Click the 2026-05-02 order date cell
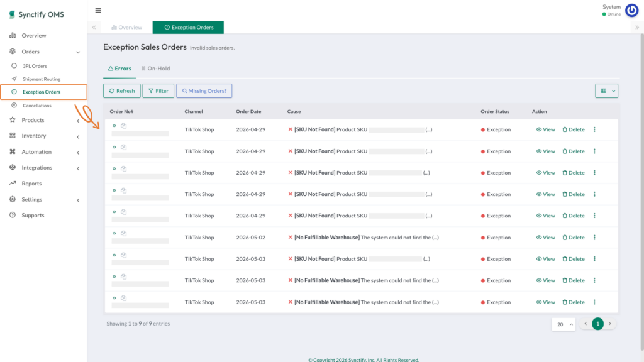Image resolution: width=644 pixels, height=362 pixels. point(250,238)
